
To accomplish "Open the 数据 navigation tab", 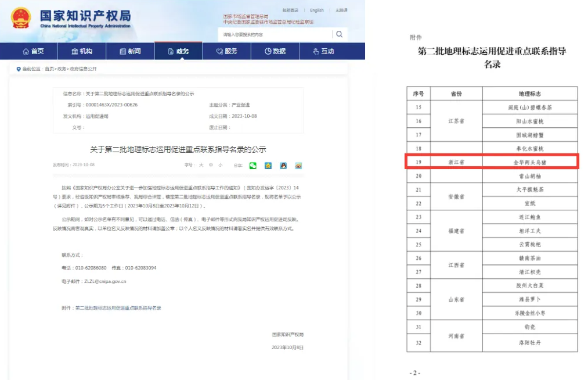I will [275, 51].
